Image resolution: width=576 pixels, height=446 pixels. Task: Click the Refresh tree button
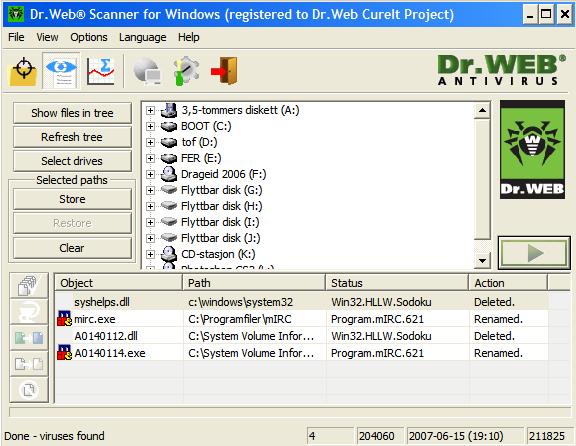coord(72,137)
